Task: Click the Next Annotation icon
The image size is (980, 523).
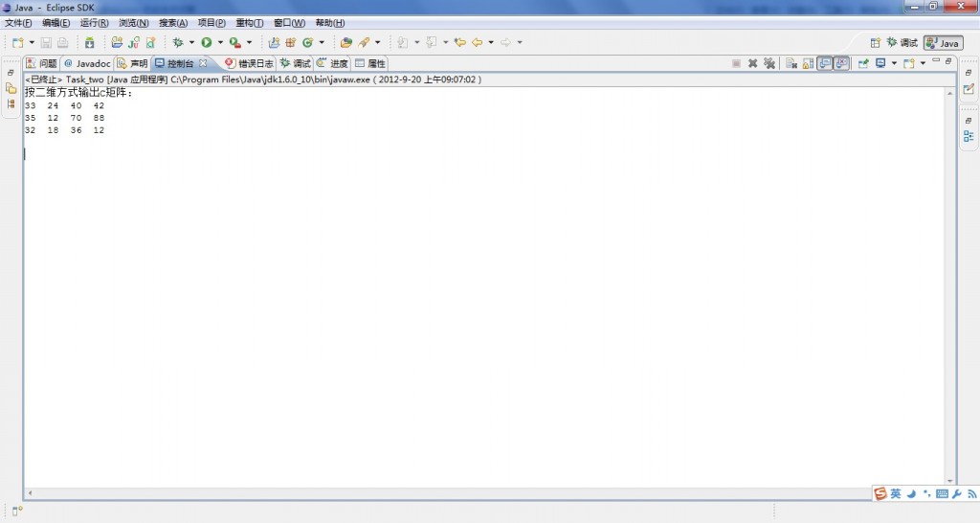Action: pos(403,42)
